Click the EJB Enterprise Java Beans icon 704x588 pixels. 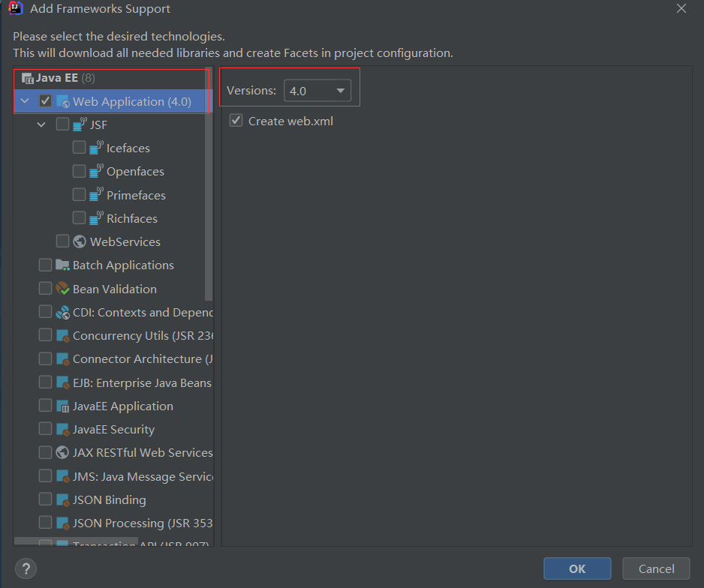pos(63,382)
